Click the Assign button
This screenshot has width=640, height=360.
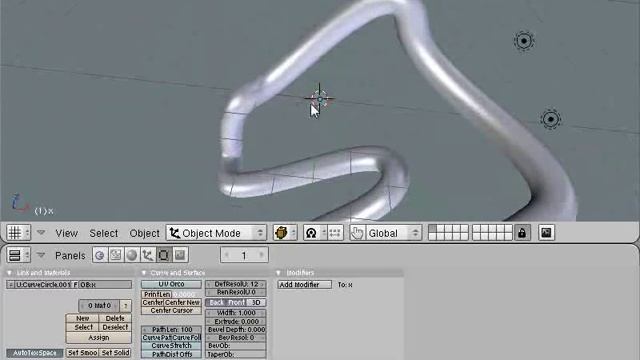(99, 338)
